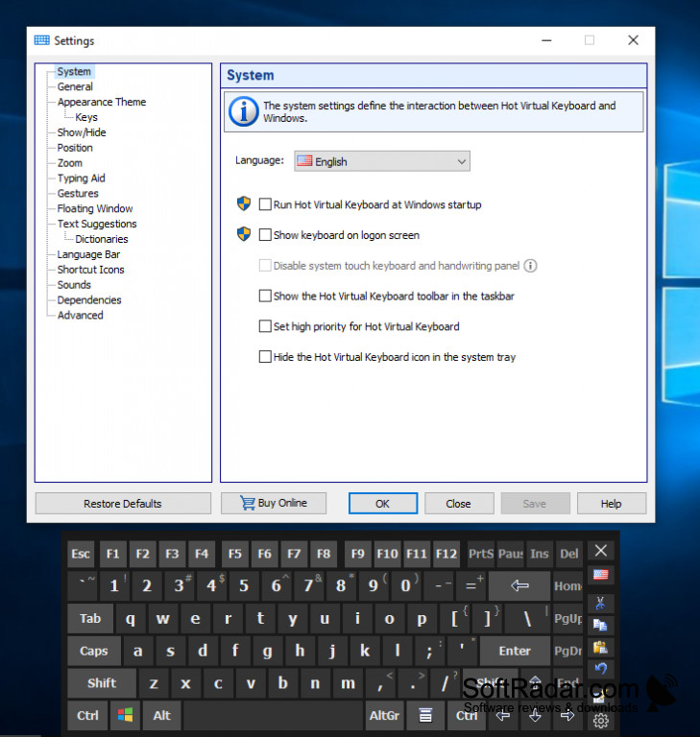Select Floating Window in the tree
The width and height of the screenshot is (700, 737).
pos(95,208)
